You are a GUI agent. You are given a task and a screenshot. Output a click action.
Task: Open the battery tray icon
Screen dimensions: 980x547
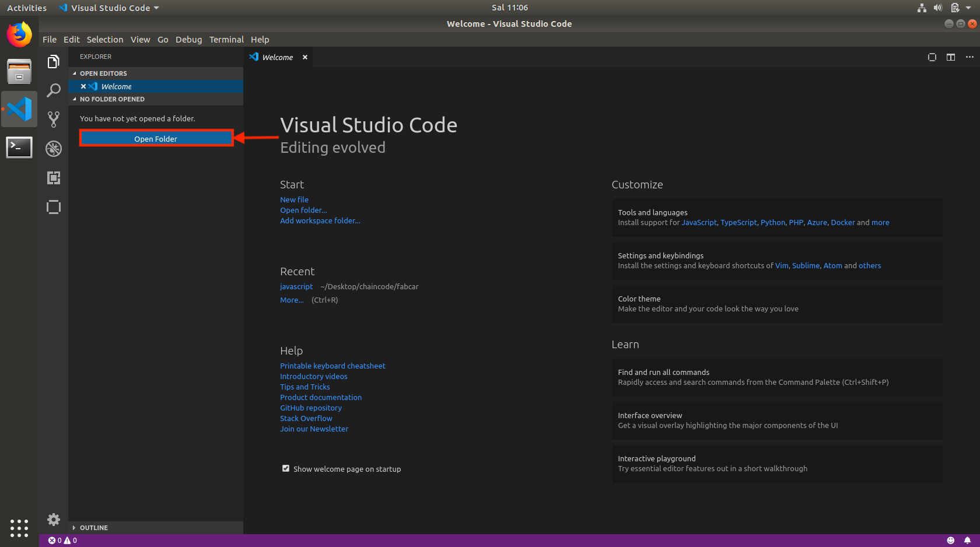tap(955, 8)
